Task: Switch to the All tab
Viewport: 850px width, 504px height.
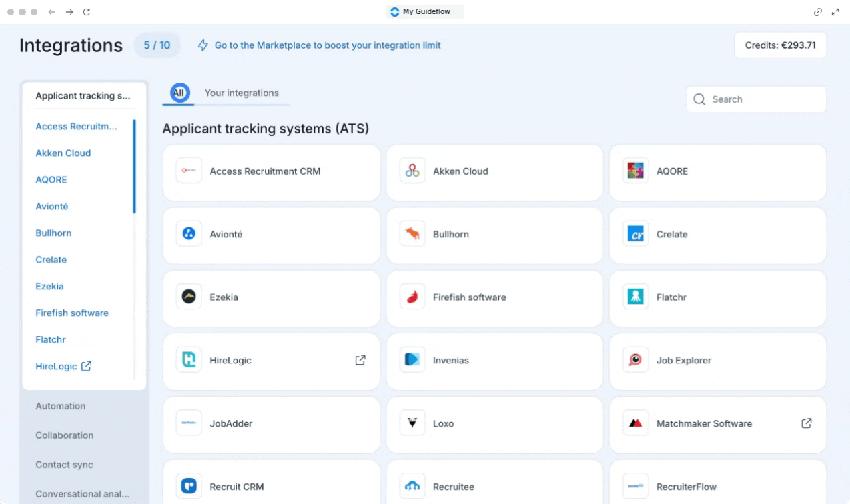Action: [178, 93]
